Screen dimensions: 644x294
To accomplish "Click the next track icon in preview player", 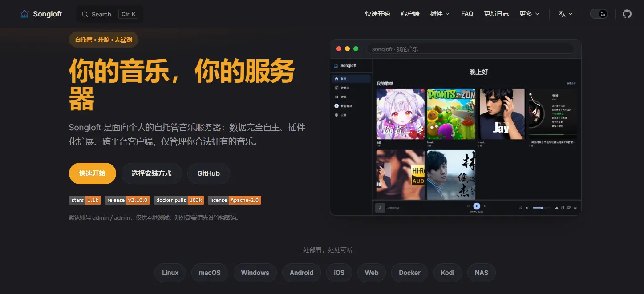I will pos(485,206).
